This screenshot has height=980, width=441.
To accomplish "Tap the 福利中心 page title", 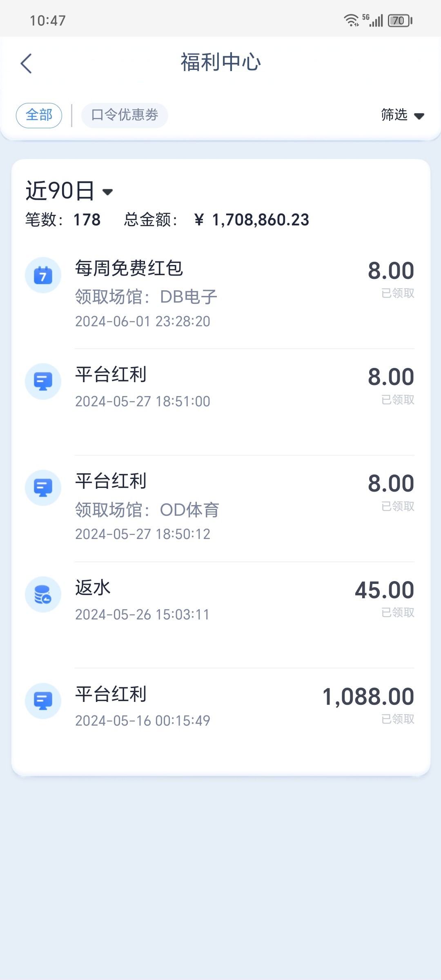I will coord(220,62).
